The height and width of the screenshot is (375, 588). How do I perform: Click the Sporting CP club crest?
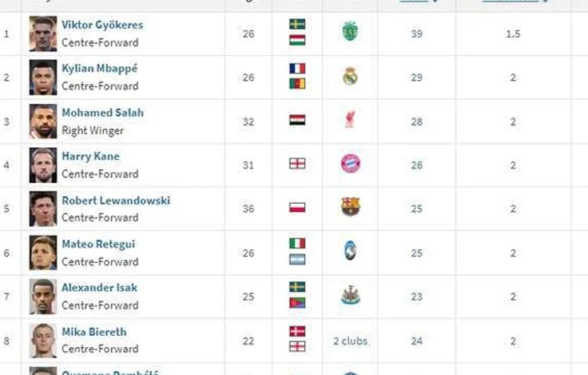click(350, 31)
